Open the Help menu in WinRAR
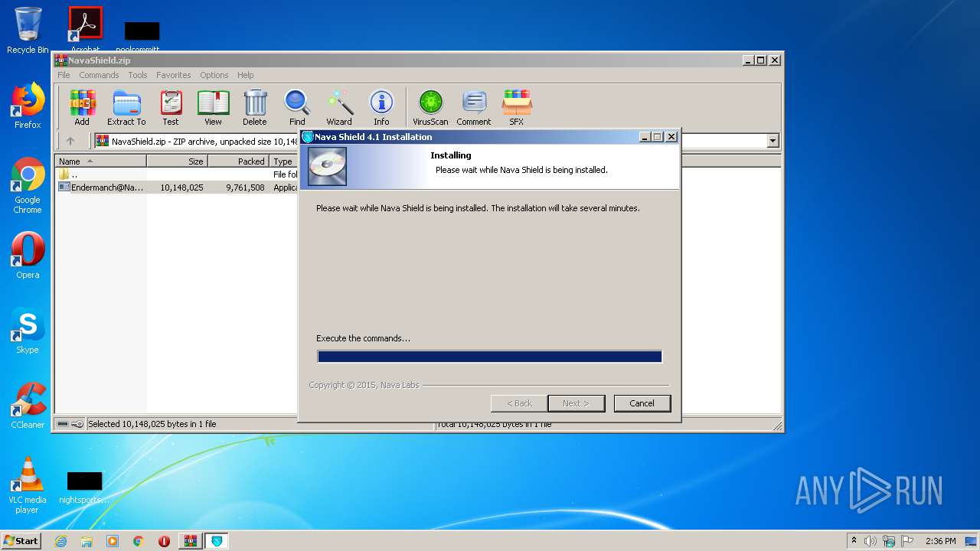This screenshot has height=551, width=980. 245,75
